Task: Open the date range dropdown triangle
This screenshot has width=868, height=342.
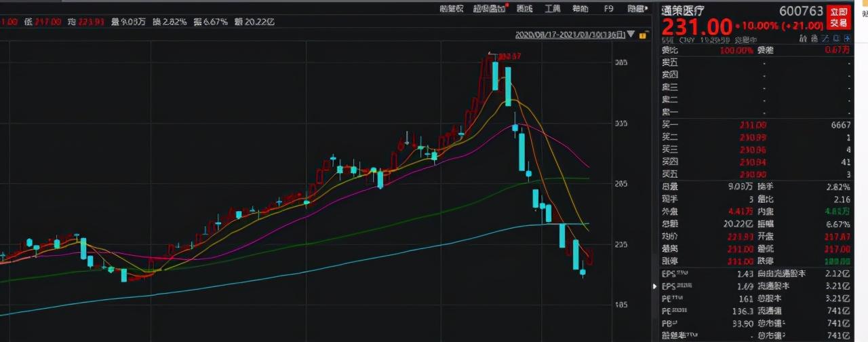Action: 631,34
